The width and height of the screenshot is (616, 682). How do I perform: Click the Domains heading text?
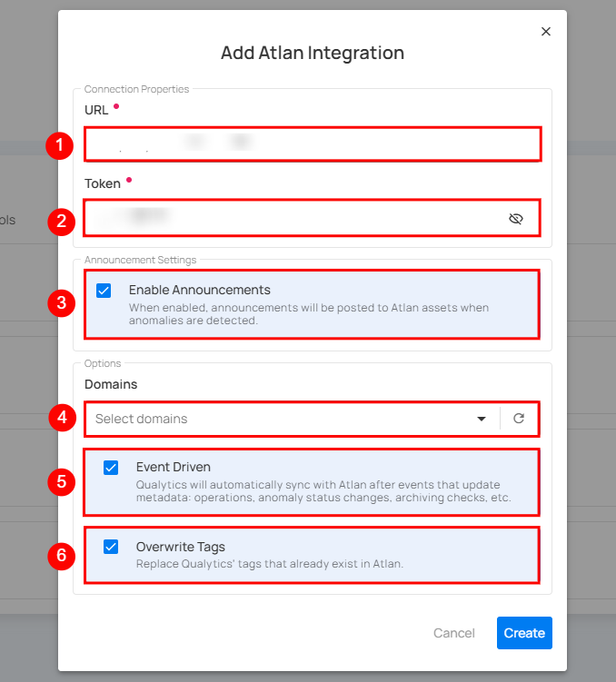(x=111, y=384)
